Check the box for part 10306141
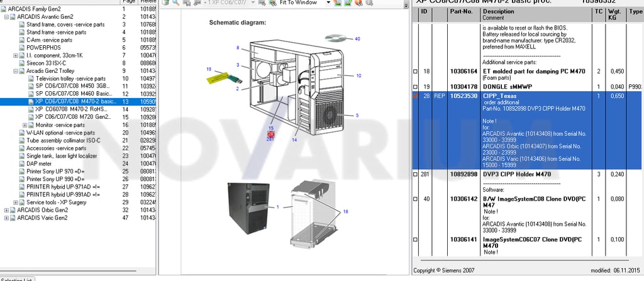The image size is (644, 281). pyautogui.click(x=415, y=240)
